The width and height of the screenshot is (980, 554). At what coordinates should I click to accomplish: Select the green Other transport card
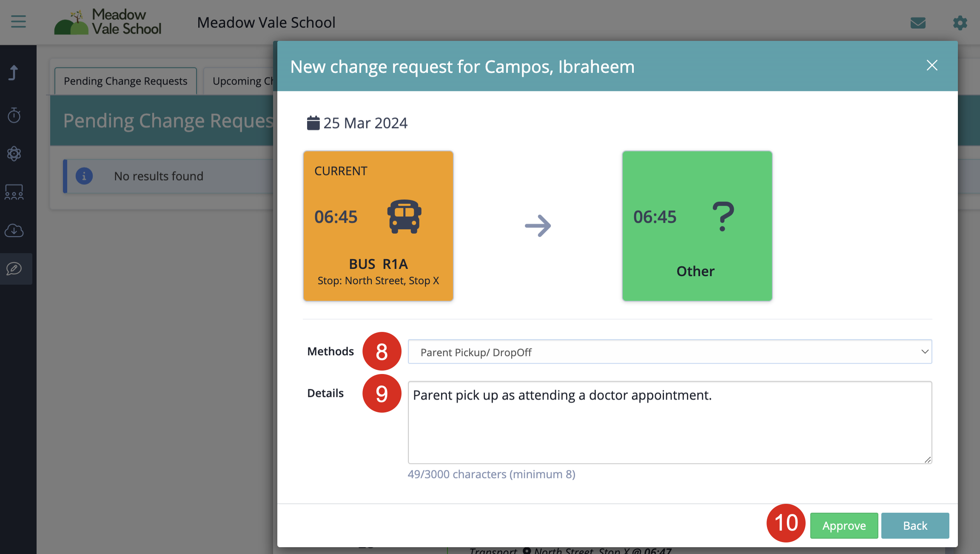click(697, 226)
